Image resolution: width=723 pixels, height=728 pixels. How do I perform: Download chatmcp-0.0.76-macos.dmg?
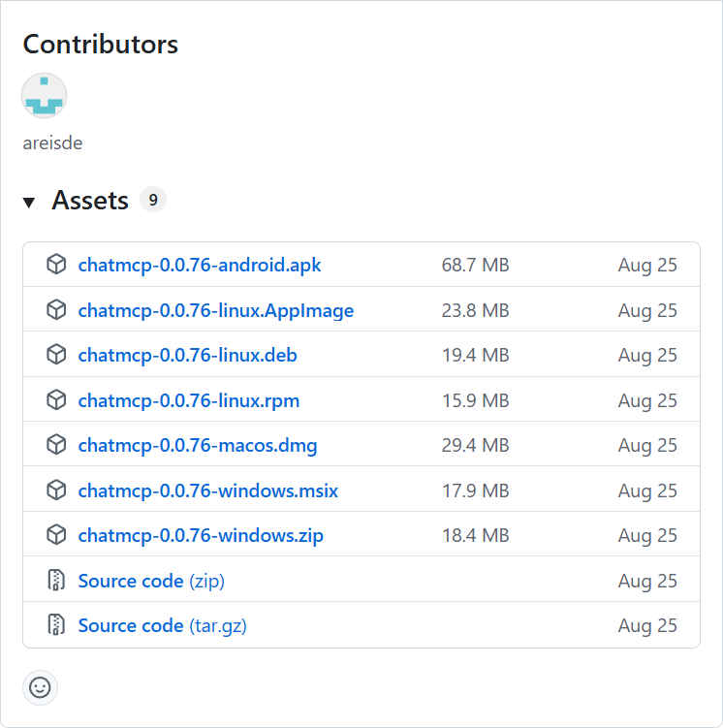197,445
